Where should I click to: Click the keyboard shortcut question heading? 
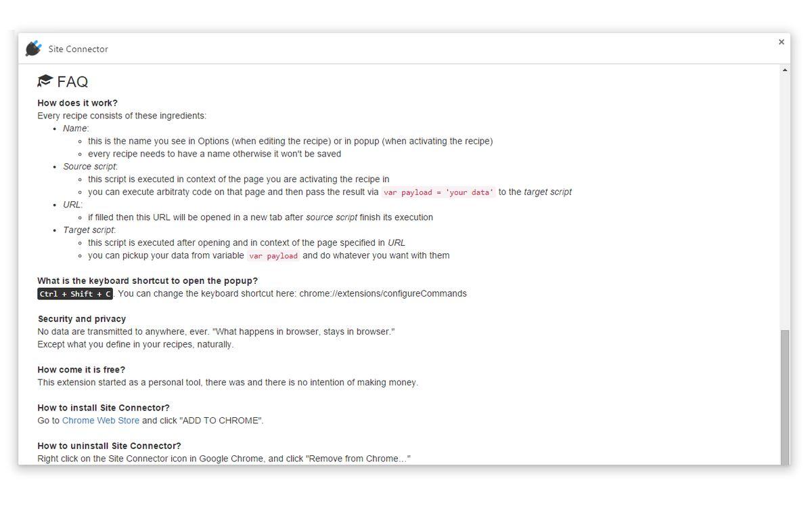click(148, 281)
